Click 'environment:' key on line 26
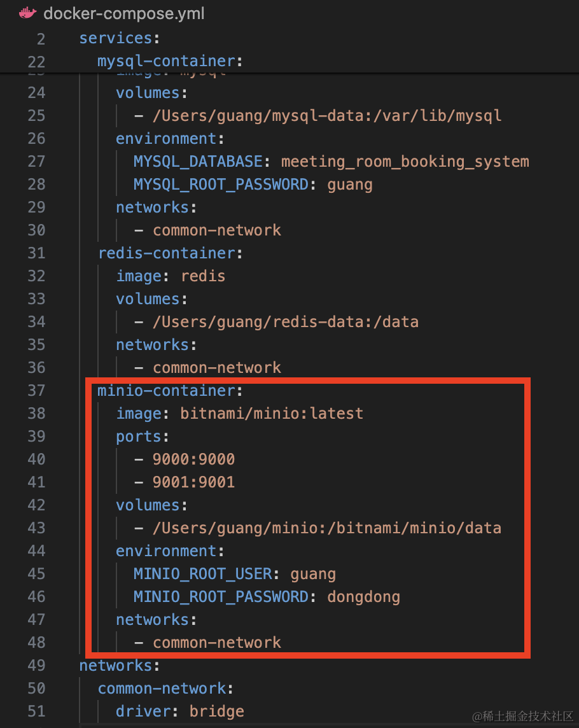 point(170,138)
